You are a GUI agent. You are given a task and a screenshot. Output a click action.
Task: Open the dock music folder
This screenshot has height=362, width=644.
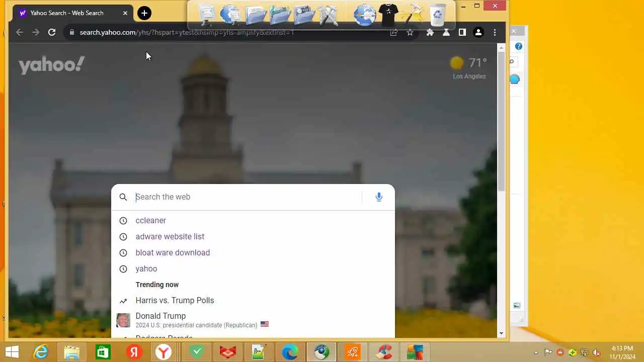(x=279, y=14)
